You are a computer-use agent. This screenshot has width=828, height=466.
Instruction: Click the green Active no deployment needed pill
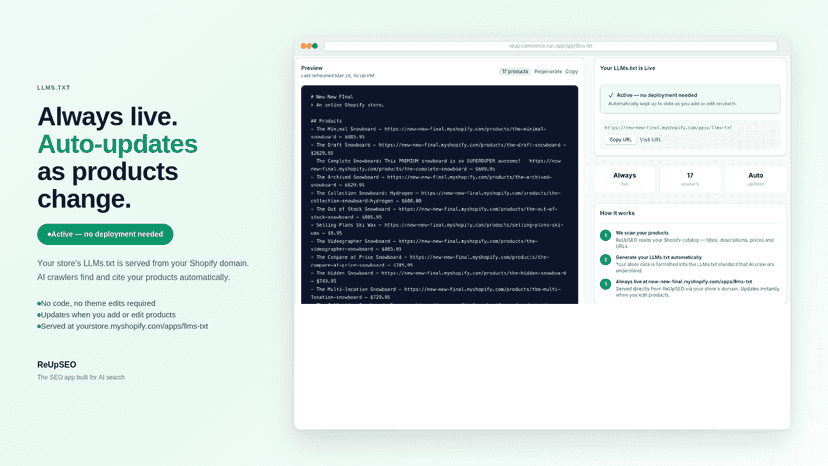pos(105,234)
